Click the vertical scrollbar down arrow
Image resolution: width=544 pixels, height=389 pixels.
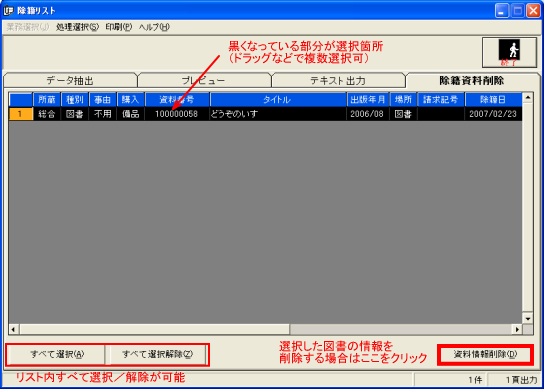(x=528, y=319)
